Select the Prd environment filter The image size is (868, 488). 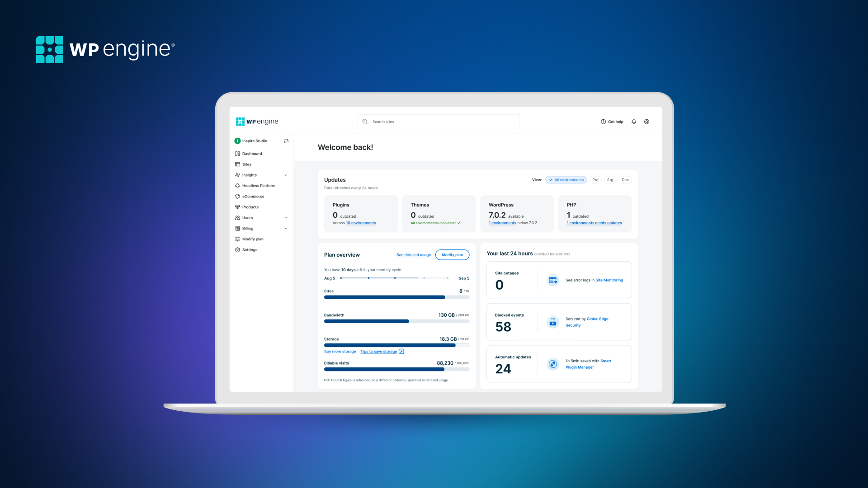[x=595, y=180]
